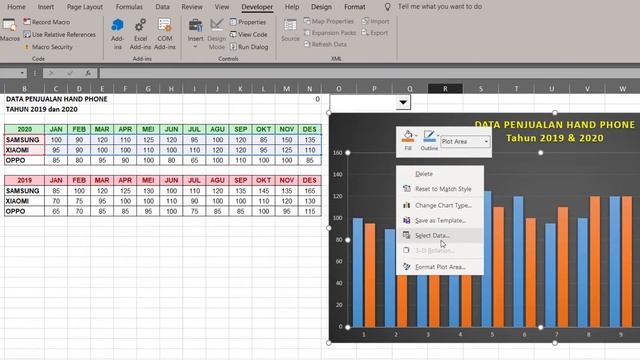Select the 2019 header cell
The height and width of the screenshot is (360, 640).
click(24, 180)
